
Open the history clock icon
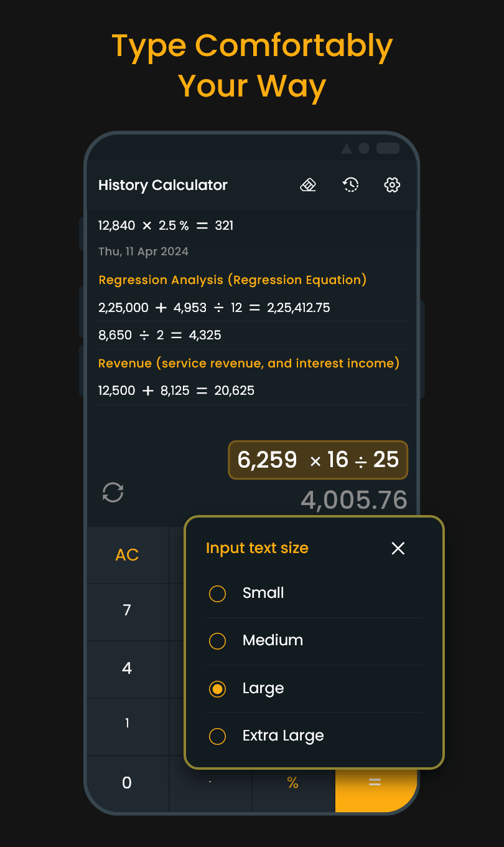click(x=350, y=185)
